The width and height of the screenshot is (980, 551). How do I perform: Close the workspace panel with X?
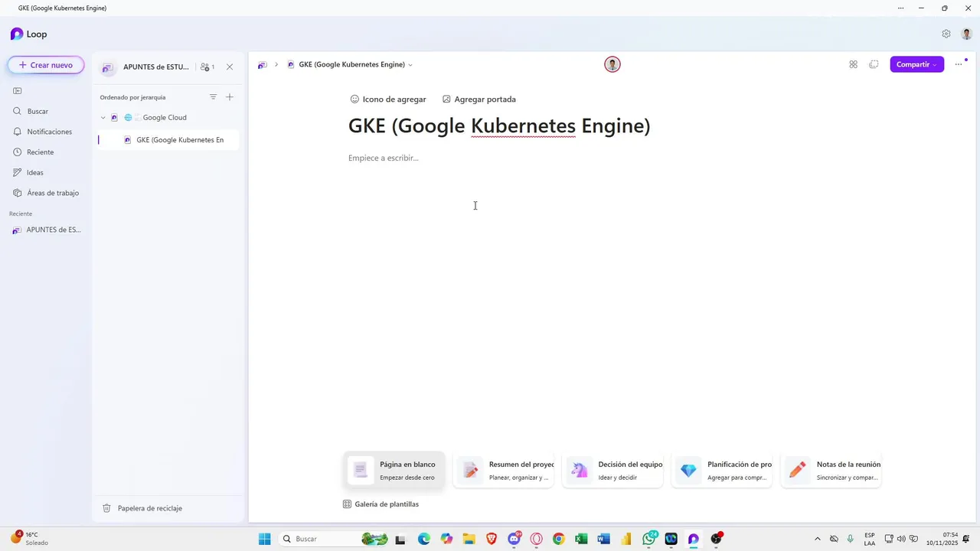click(230, 67)
